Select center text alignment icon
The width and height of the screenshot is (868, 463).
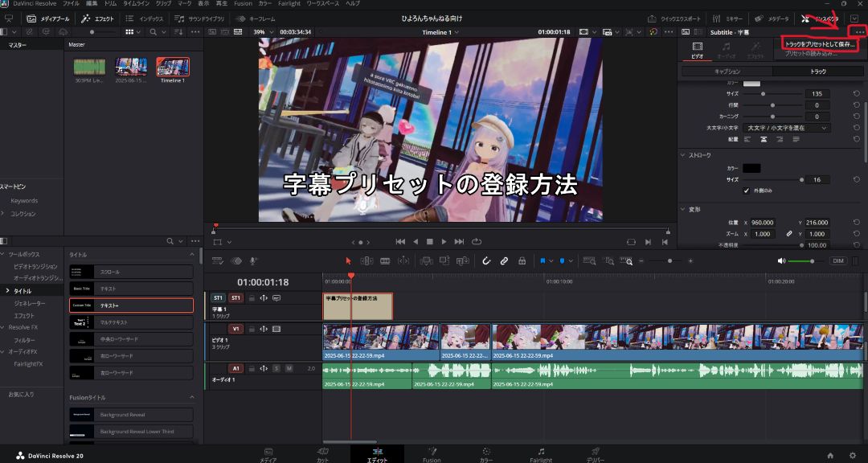click(763, 139)
